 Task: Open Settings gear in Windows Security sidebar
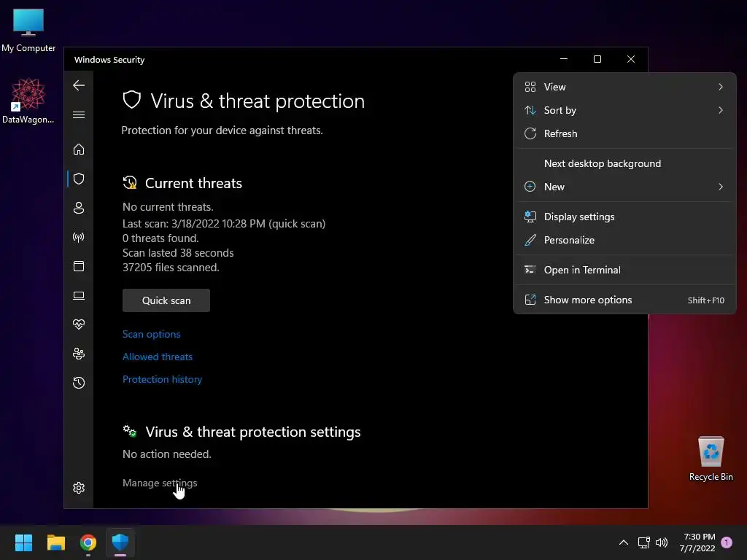79,488
